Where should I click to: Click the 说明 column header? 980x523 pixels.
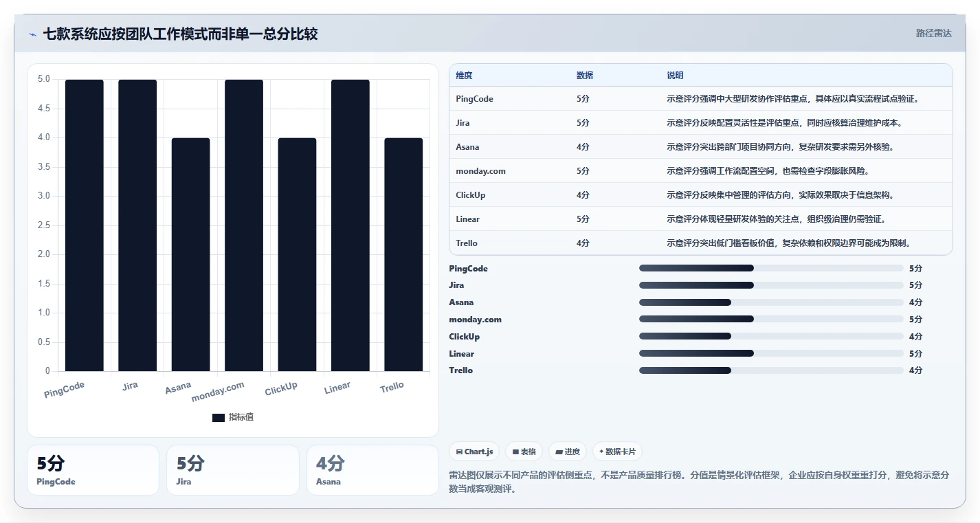pyautogui.click(x=675, y=76)
